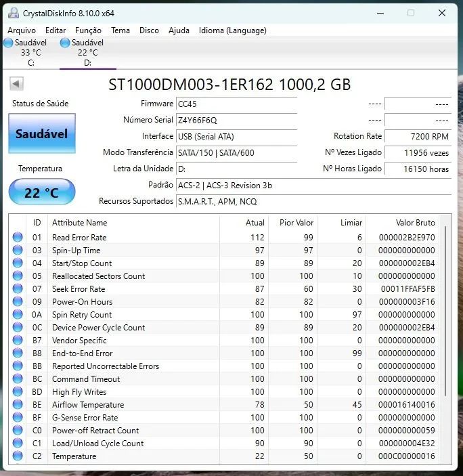The image size is (463, 476).
Task: Click status orb for Vendor Specific row
Action: point(18,340)
